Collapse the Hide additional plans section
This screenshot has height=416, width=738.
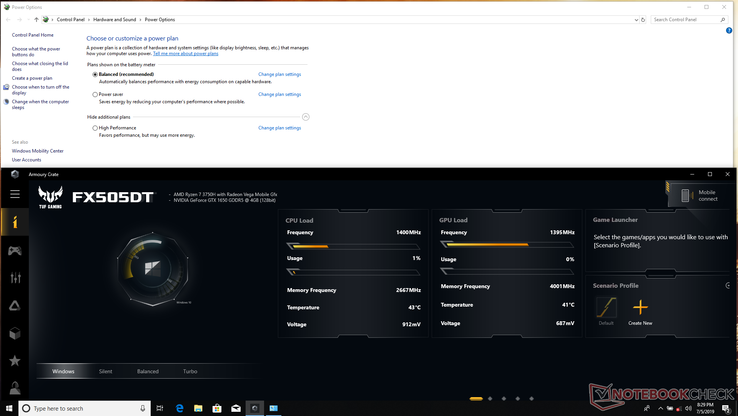click(x=305, y=117)
